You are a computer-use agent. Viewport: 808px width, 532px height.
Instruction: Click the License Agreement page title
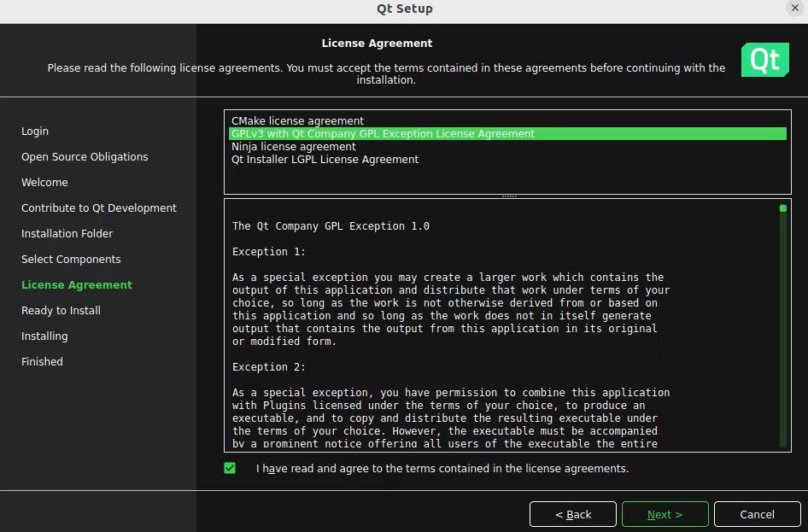point(377,44)
